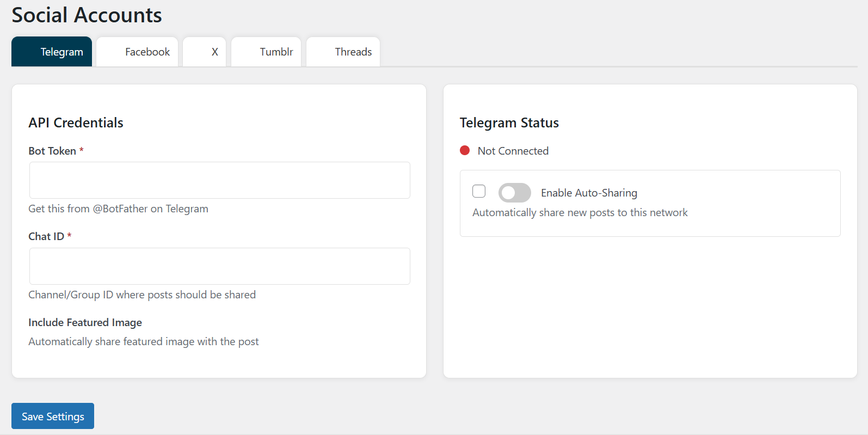Image resolution: width=868 pixels, height=435 pixels.
Task: Open the Facebook tab
Action: (x=137, y=52)
